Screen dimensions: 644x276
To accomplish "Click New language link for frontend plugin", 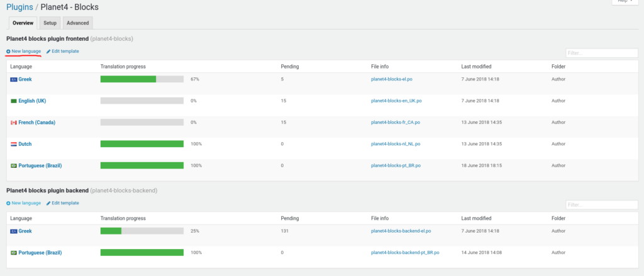I will [x=23, y=52].
